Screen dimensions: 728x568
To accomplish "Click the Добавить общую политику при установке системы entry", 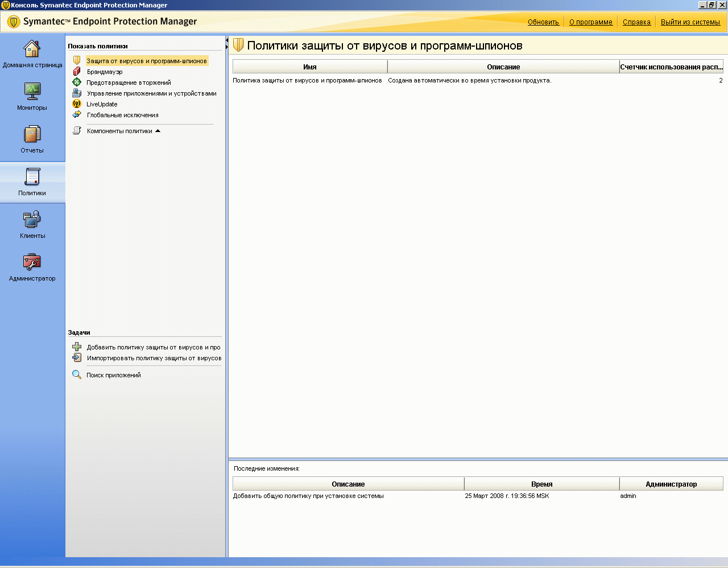I will [x=308, y=496].
